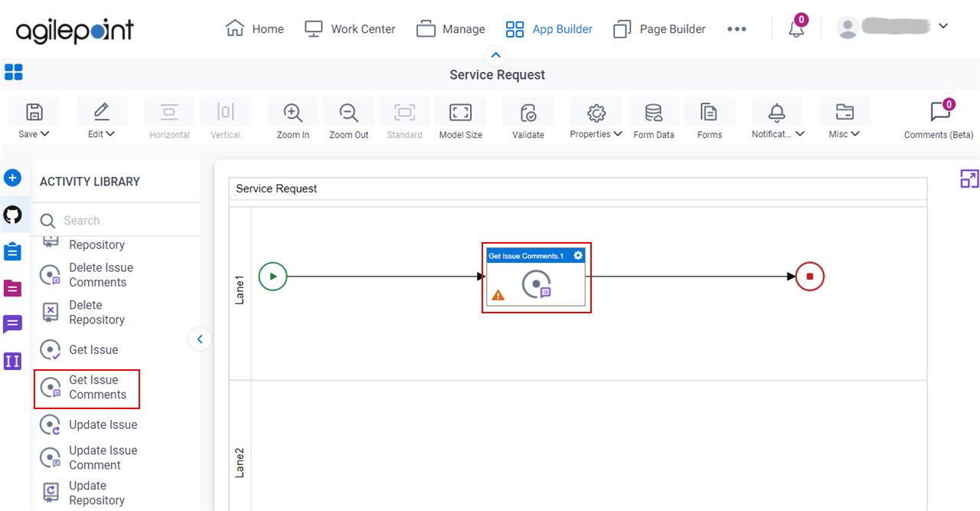This screenshot has width=980, height=511.
Task: Click the Zoom Out tool
Action: tap(349, 120)
